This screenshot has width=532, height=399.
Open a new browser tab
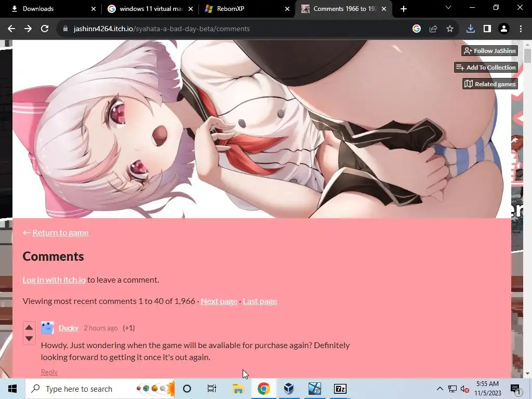(x=403, y=9)
